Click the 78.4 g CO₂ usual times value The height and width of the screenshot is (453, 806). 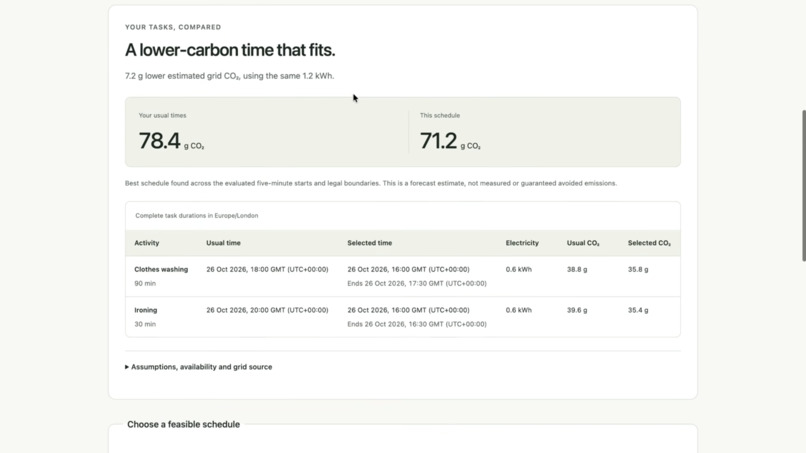(171, 141)
